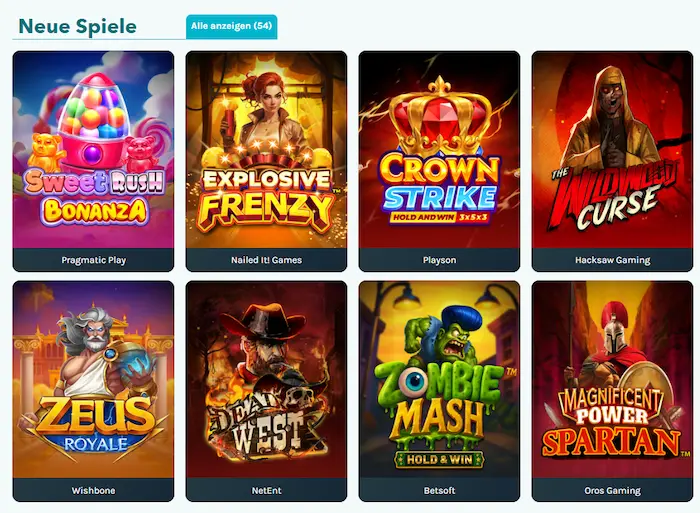Click the NetEnt provider label

click(267, 490)
